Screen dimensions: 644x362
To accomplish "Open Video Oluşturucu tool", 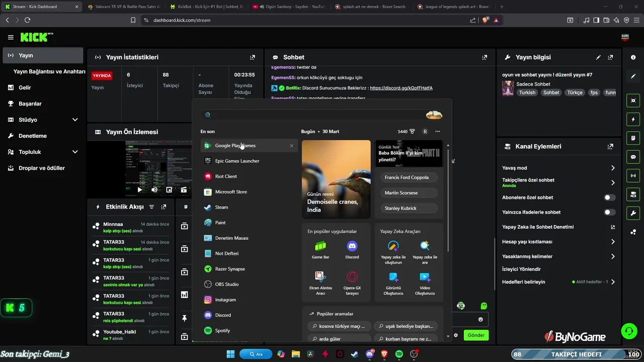I will [x=425, y=283].
